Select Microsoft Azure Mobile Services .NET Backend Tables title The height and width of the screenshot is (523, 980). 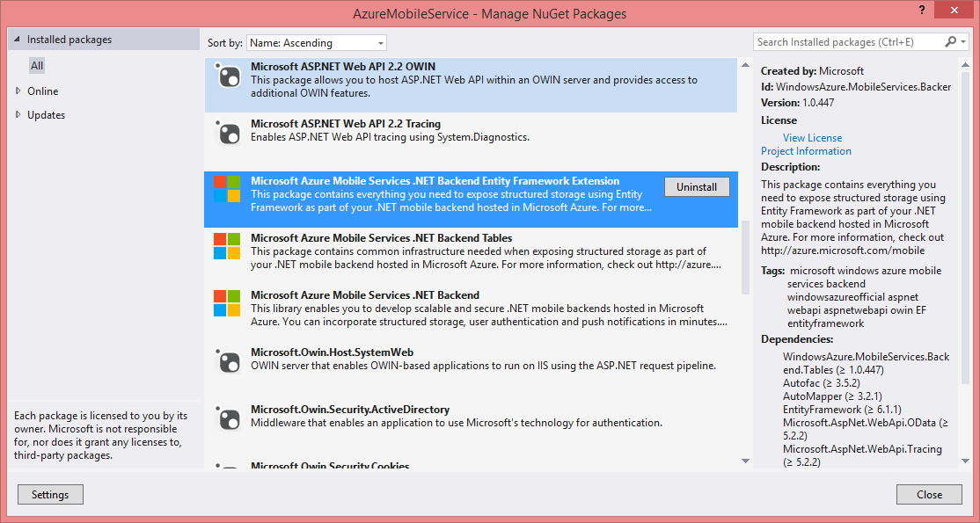click(x=381, y=238)
